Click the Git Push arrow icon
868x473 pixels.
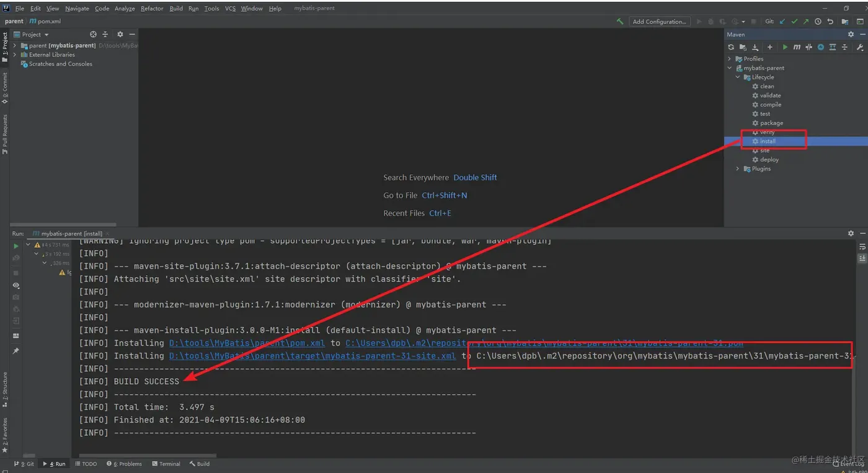[806, 21]
